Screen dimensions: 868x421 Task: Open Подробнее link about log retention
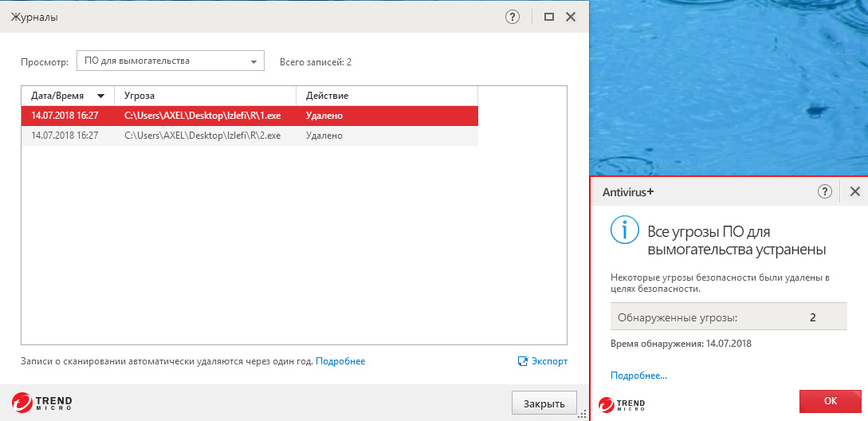(x=340, y=361)
